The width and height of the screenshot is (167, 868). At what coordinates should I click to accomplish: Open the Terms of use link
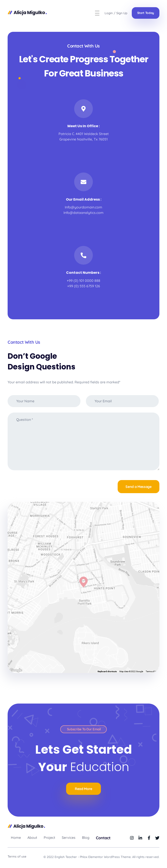(x=17, y=856)
